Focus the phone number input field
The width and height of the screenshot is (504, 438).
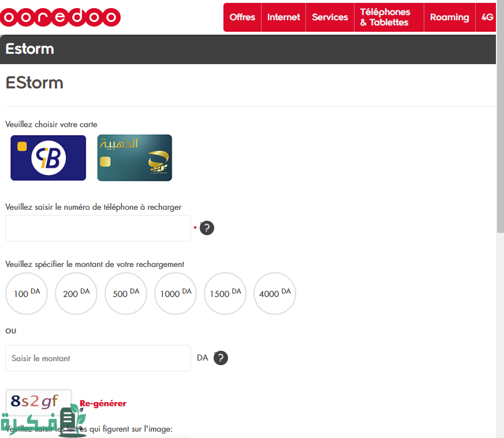pyautogui.click(x=98, y=228)
